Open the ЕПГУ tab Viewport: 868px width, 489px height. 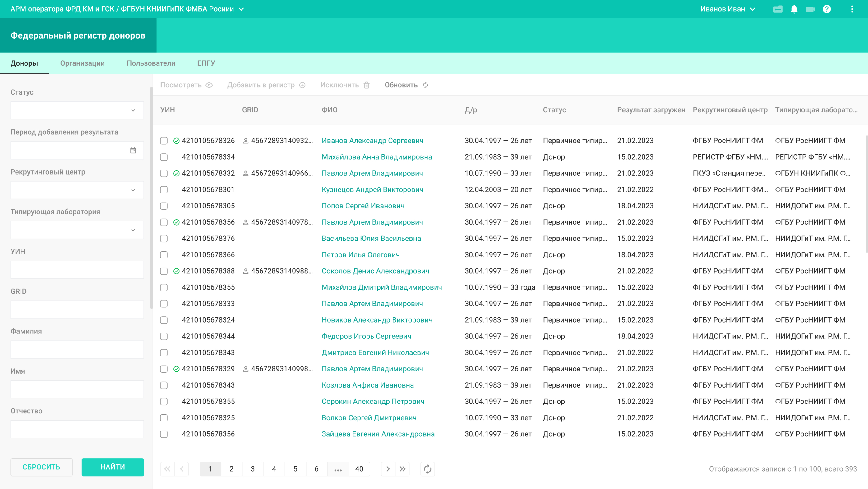pyautogui.click(x=206, y=63)
